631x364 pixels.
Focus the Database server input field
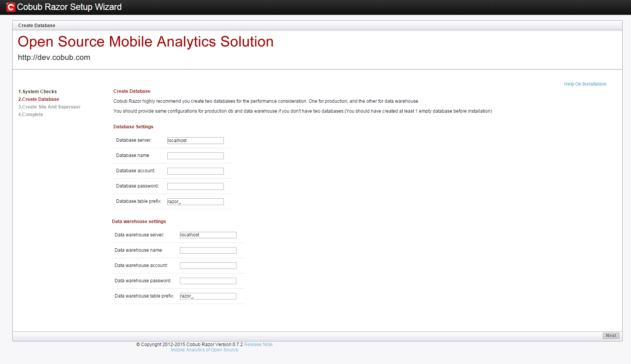[x=195, y=141]
